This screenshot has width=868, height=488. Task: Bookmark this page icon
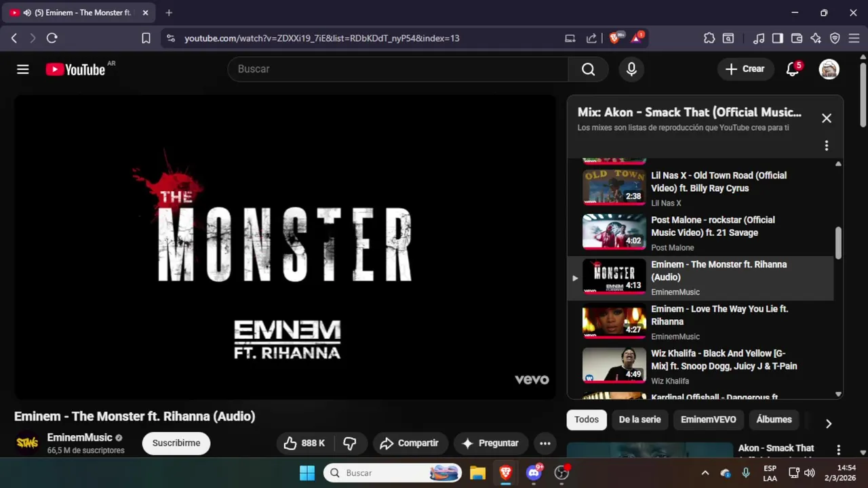click(x=146, y=38)
